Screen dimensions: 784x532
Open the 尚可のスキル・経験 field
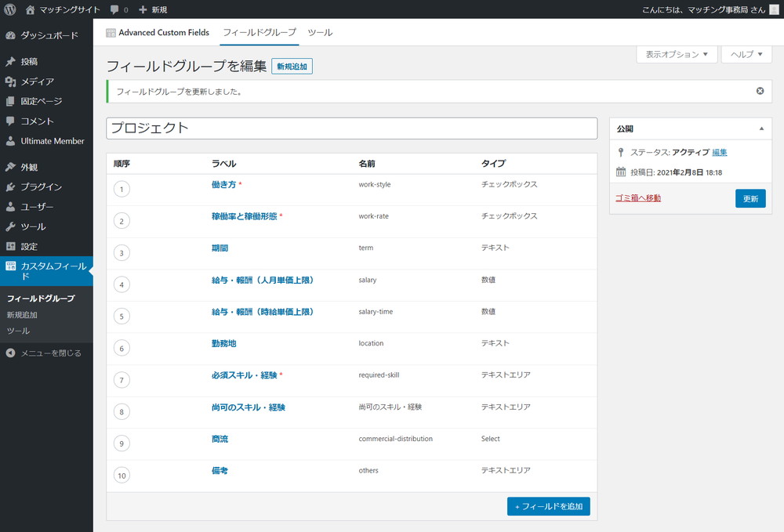click(x=248, y=407)
